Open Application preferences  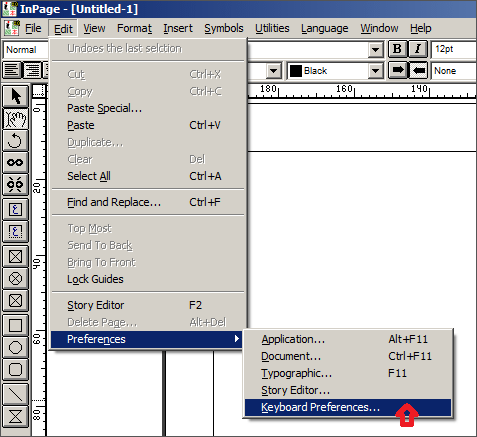pos(348,339)
